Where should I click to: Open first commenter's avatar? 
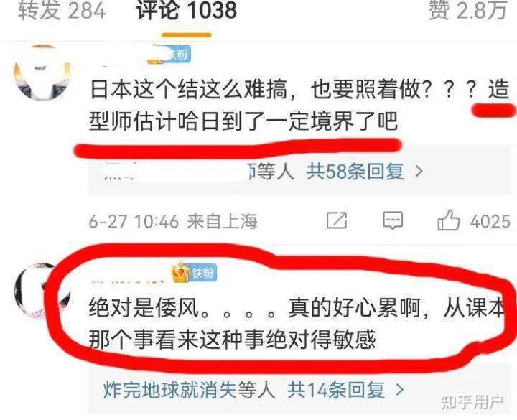pyautogui.click(x=42, y=73)
